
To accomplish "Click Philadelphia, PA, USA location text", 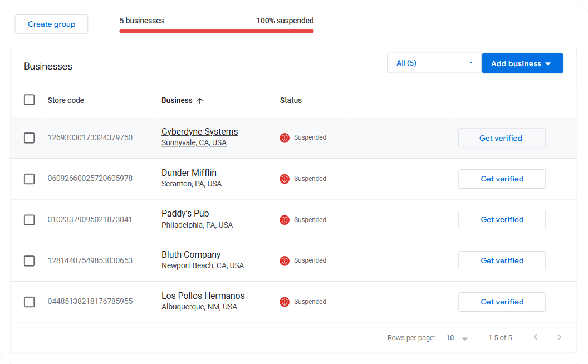I will tap(197, 225).
